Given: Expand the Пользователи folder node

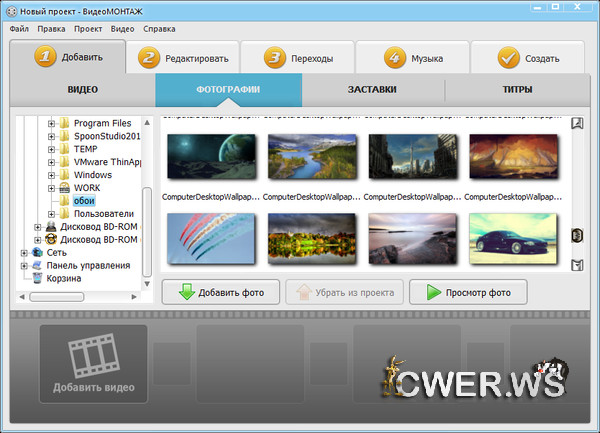Looking at the screenshot, I should 51,214.
